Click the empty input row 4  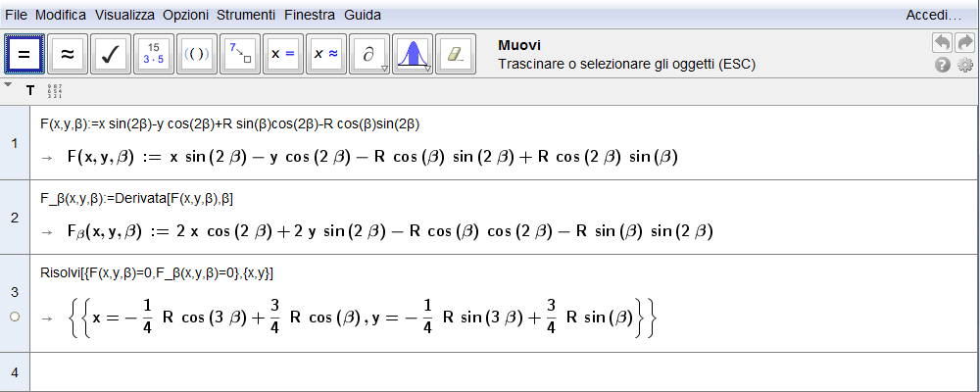pos(490,372)
